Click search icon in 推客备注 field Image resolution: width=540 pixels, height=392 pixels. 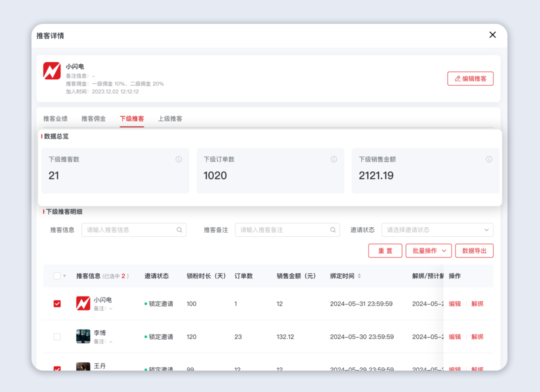click(333, 230)
